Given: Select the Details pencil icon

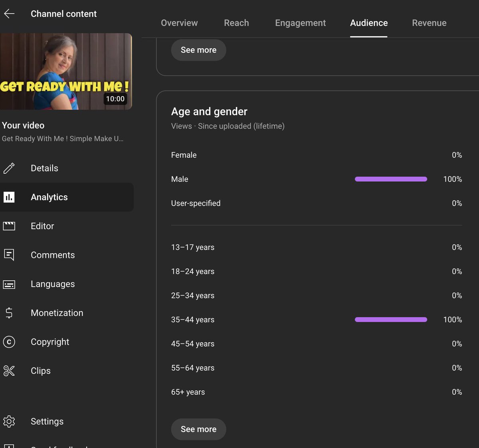Looking at the screenshot, I should click(9, 168).
